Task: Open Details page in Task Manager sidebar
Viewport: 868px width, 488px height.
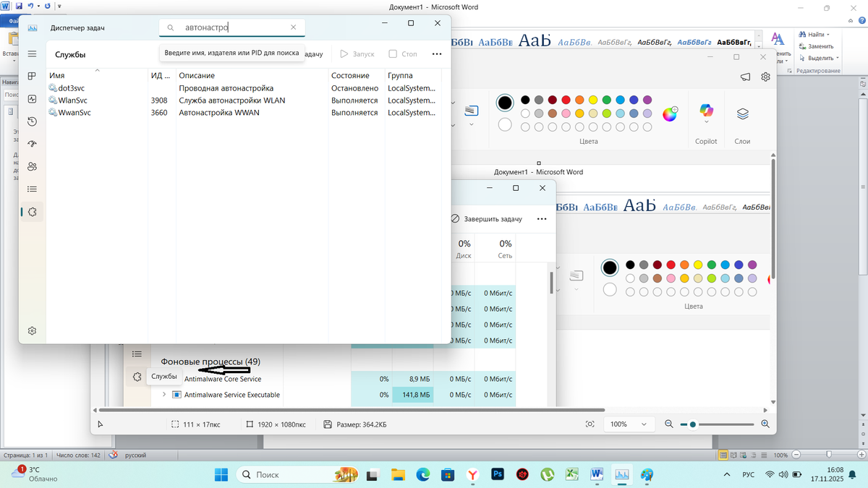Action: pyautogui.click(x=32, y=189)
